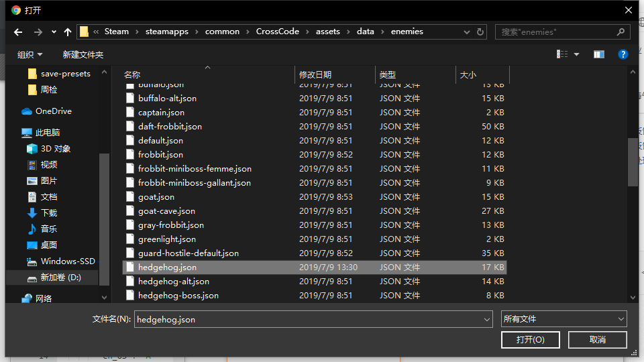
Task: Click the search enemies input field
Action: (x=562, y=32)
